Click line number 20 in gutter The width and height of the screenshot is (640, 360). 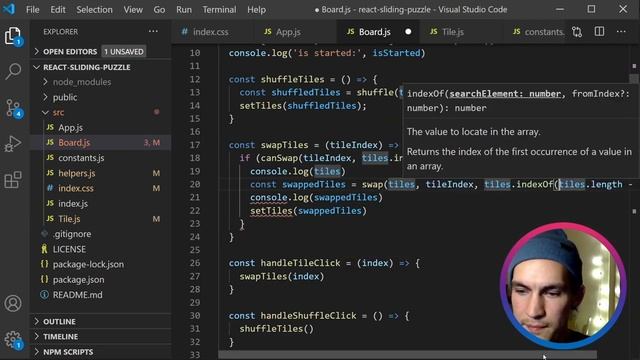pyautogui.click(x=195, y=184)
